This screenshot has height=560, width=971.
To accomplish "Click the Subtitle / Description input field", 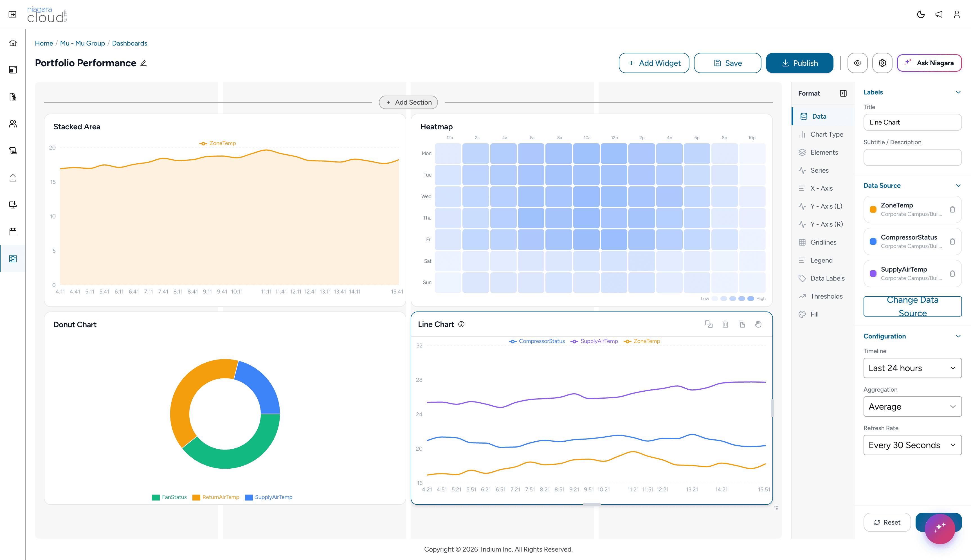I will point(912,157).
